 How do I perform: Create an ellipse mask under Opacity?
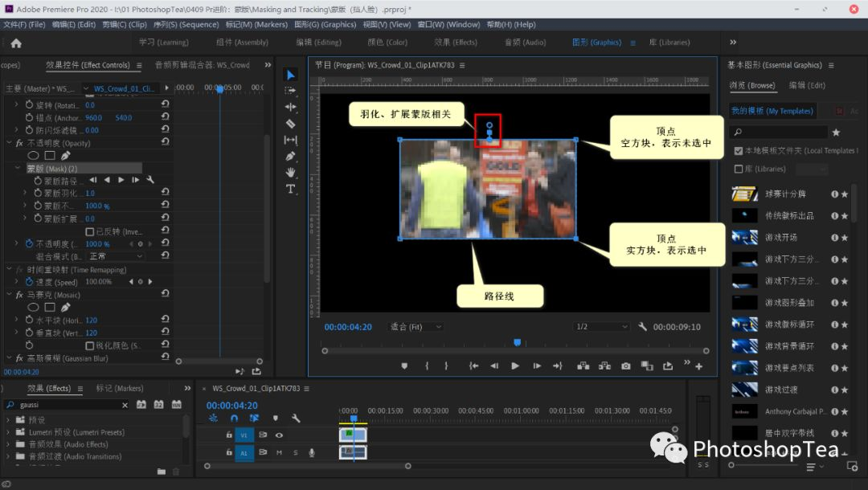[34, 155]
